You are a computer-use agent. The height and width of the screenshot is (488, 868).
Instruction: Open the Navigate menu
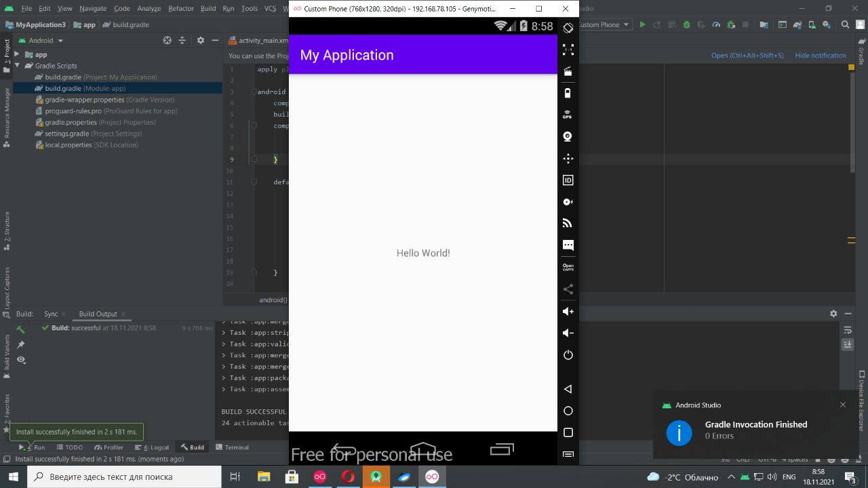click(93, 8)
